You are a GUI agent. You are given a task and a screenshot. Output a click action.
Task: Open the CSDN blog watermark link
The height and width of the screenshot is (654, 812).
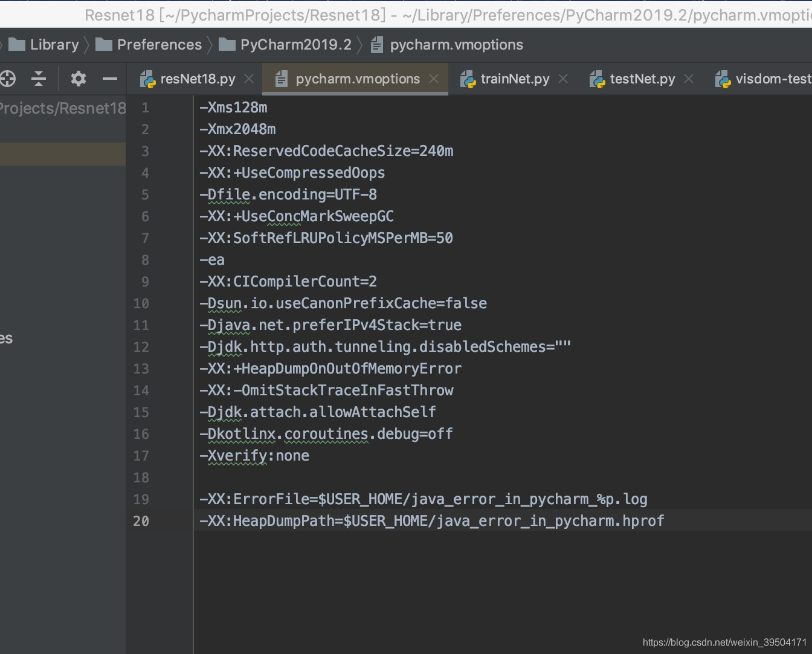point(724,643)
